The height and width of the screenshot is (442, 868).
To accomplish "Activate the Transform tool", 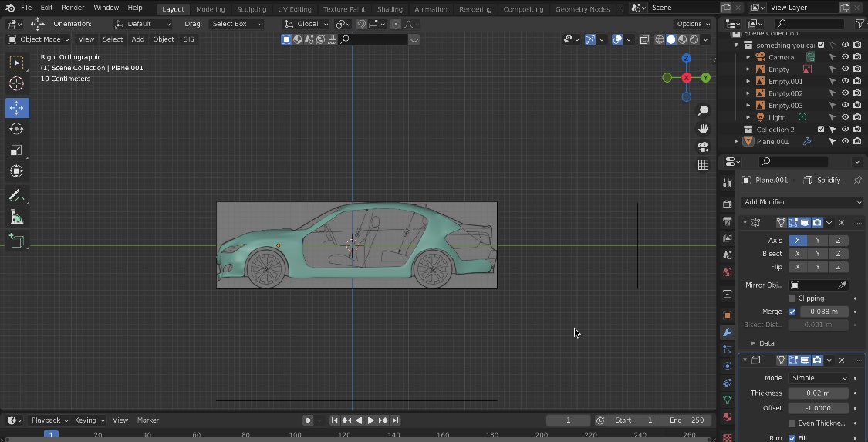I will pyautogui.click(x=17, y=171).
